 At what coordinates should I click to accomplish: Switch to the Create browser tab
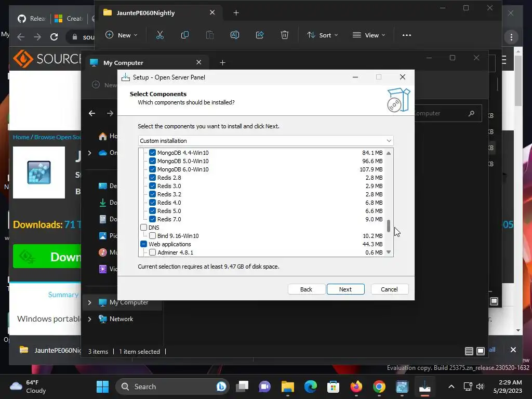coord(69,18)
